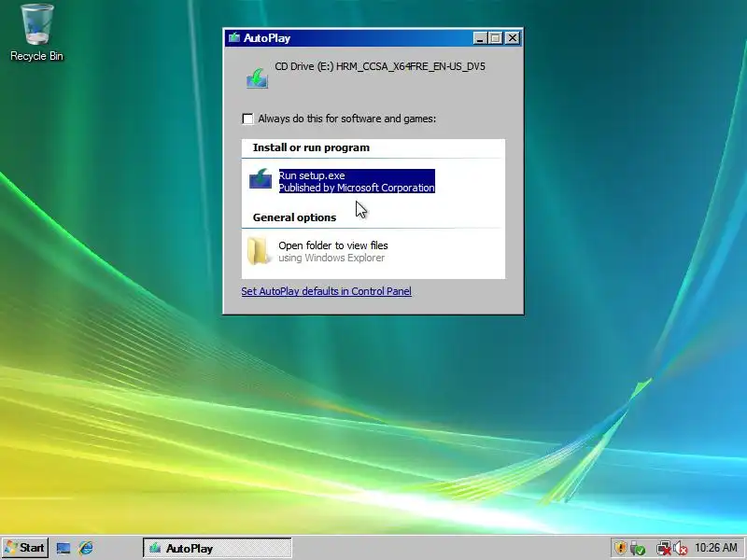Close the AutoPlay dialog
The height and width of the screenshot is (560, 747).
pos(512,38)
